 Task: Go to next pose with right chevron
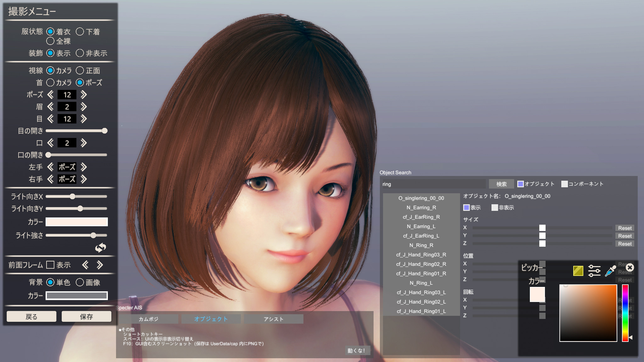coord(84,95)
